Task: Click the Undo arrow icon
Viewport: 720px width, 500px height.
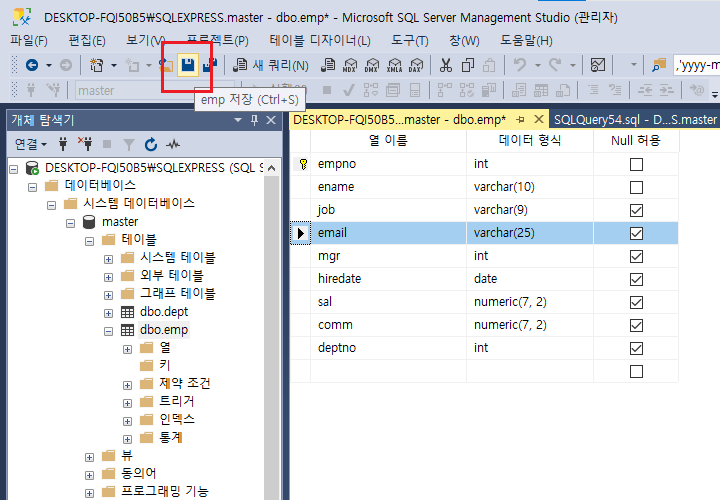Action: 520,65
